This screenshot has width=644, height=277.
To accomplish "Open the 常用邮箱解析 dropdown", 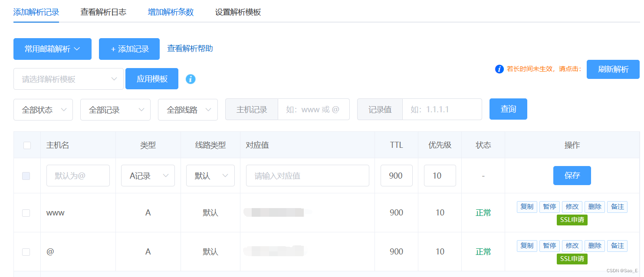I will coord(52,49).
